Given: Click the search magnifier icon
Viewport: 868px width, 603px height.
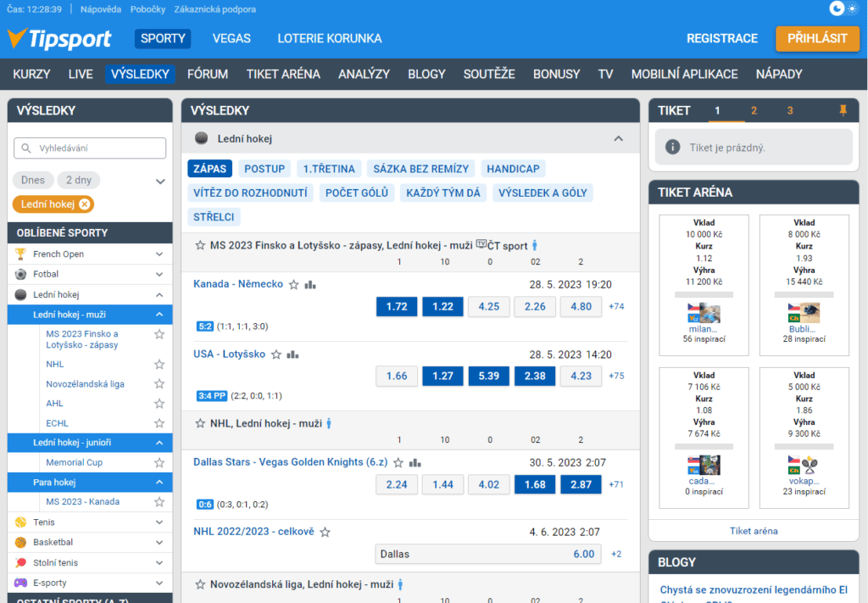Looking at the screenshot, I should [26, 148].
